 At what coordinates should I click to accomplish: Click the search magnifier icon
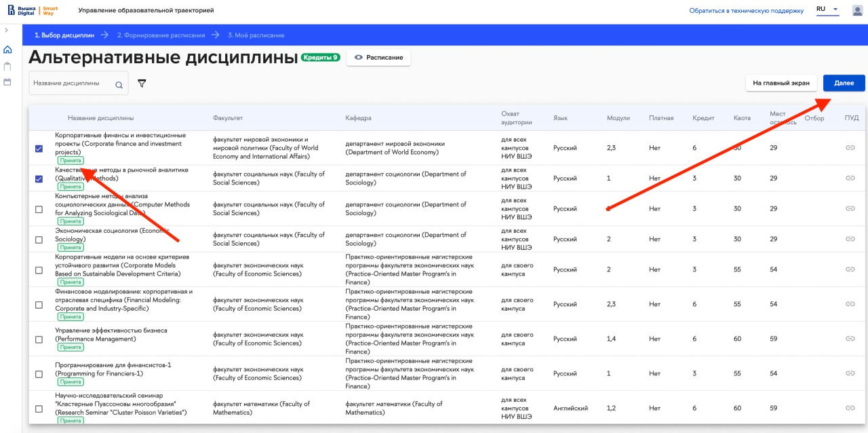(119, 85)
